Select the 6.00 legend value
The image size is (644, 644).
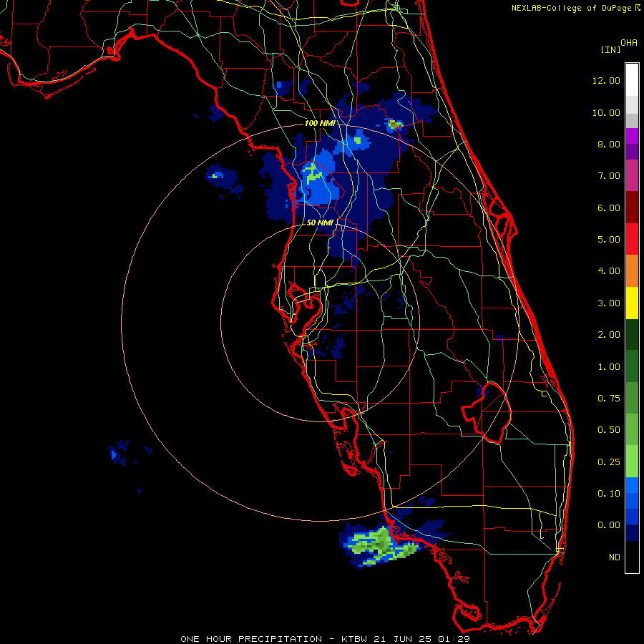coord(609,208)
